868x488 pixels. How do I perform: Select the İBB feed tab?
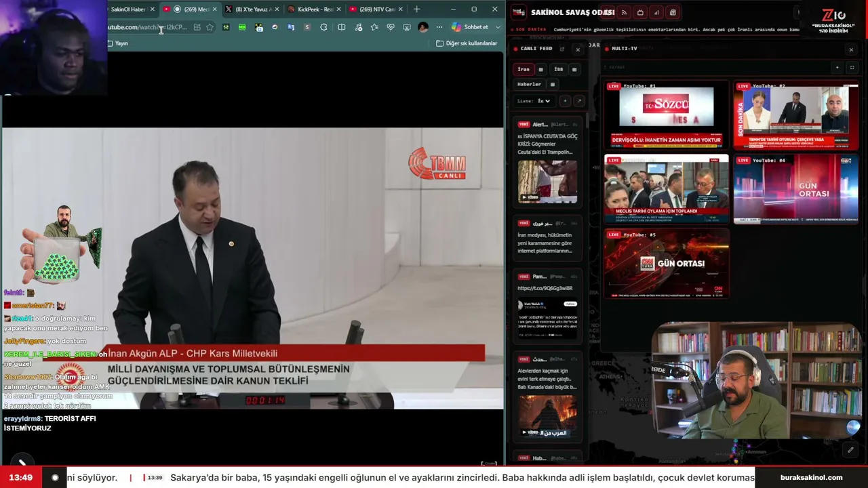pos(558,69)
